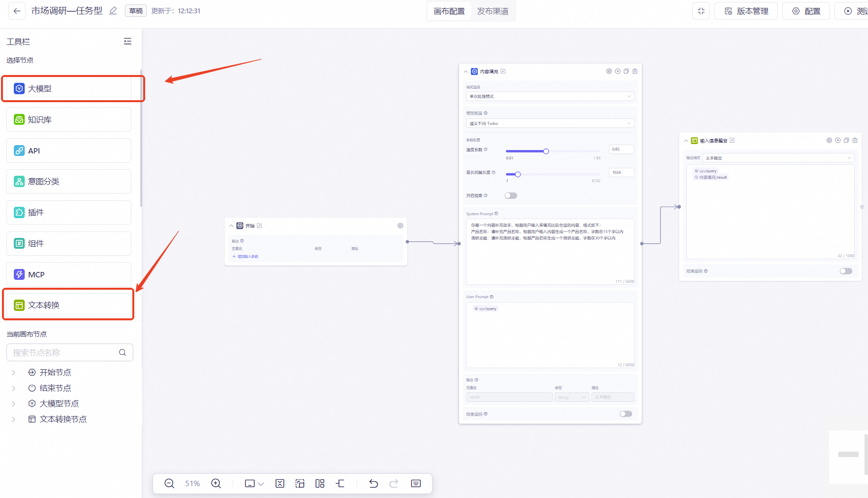Zoom out the canvas

(169, 484)
